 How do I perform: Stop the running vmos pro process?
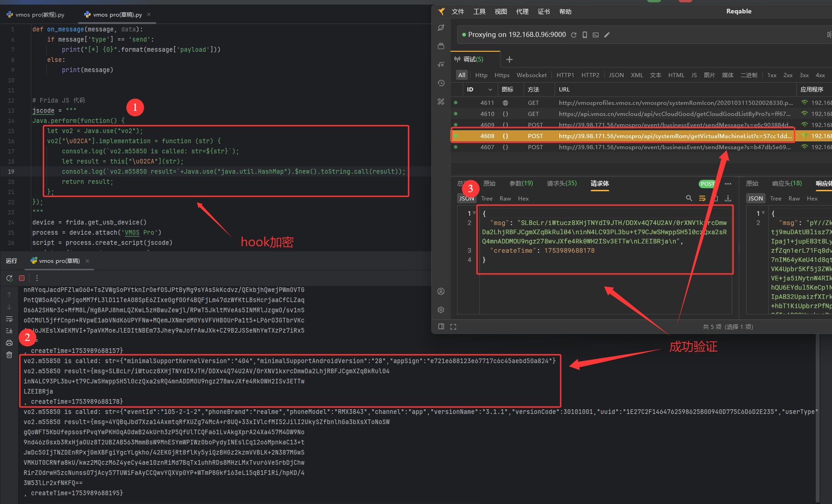22,278
